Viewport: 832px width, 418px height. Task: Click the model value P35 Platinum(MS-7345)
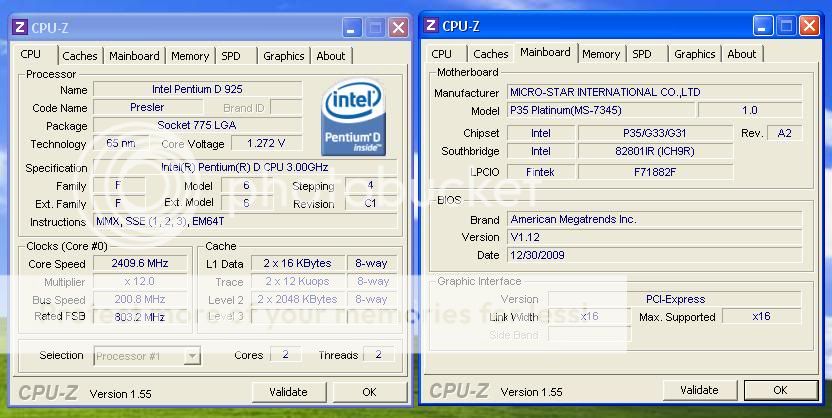(601, 110)
